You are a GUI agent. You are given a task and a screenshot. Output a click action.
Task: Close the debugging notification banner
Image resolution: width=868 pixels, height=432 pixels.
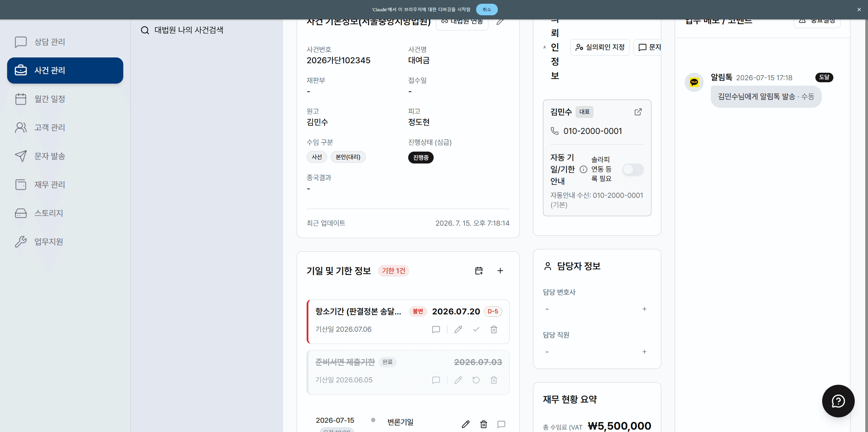(x=859, y=10)
